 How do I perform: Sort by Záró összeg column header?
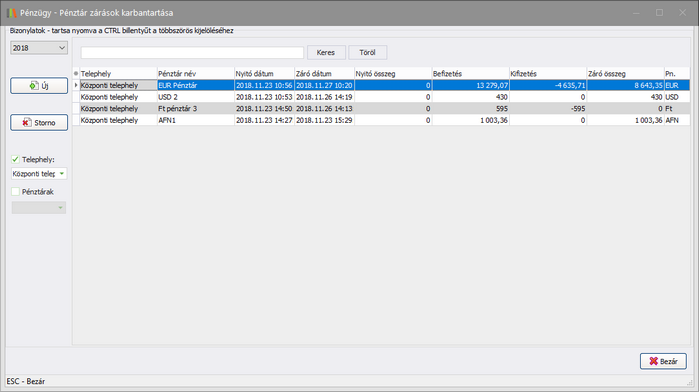[625, 74]
